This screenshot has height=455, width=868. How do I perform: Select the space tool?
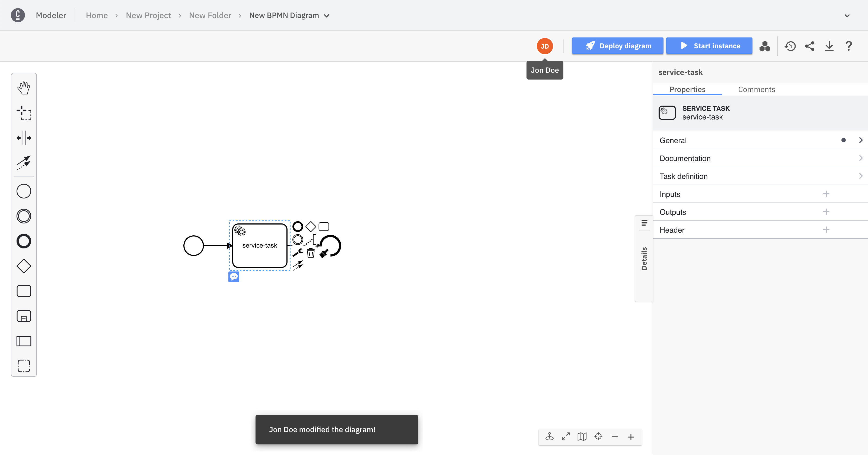coord(24,138)
